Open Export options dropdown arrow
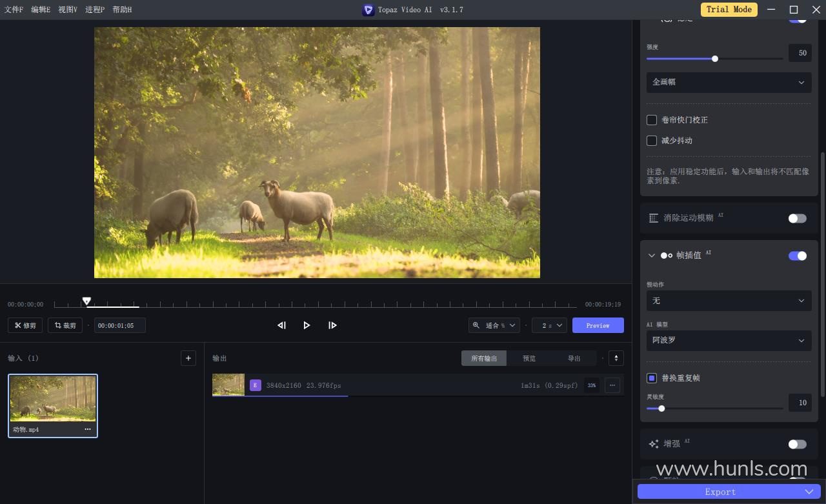The image size is (826, 504). [809, 492]
